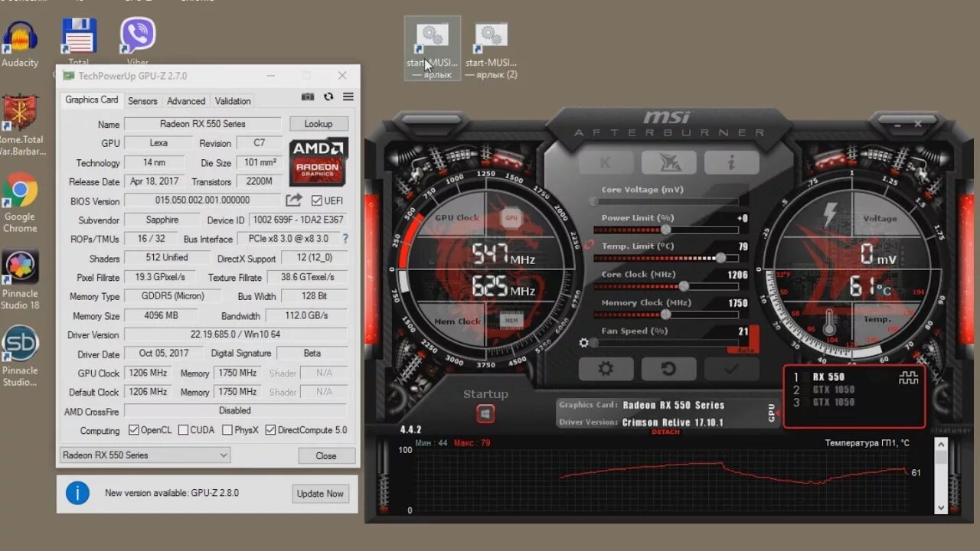This screenshot has width=980, height=551.
Task: Click scroll-down arrow of Afterburner graph scrollbar
Action: point(941,507)
